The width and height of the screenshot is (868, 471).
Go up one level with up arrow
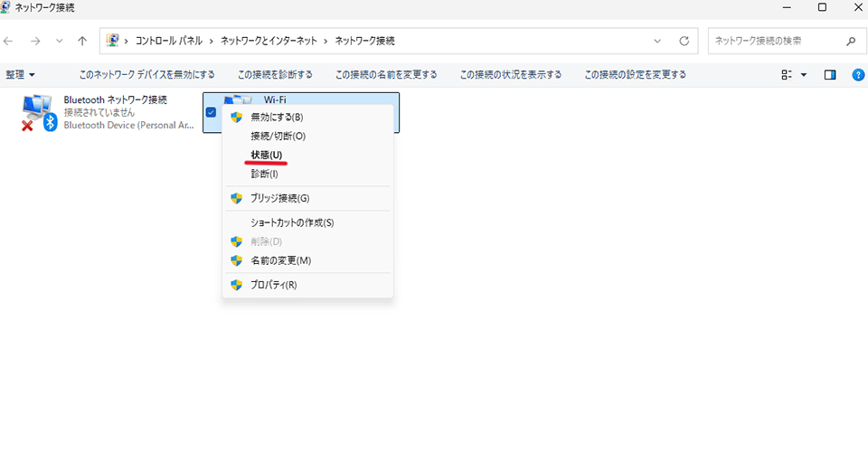82,41
